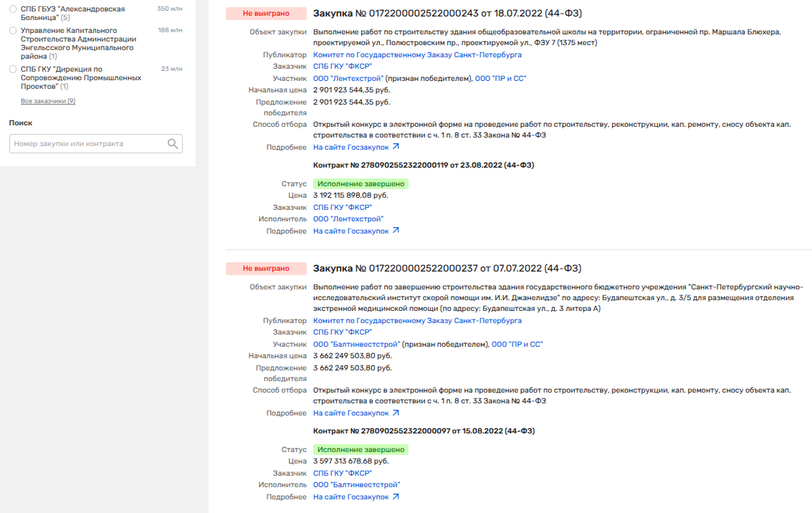Image resolution: width=812 pixels, height=513 pixels.
Task: Open publisher Комитет по Государственному Заказу in purchase 237
Action: click(417, 320)
